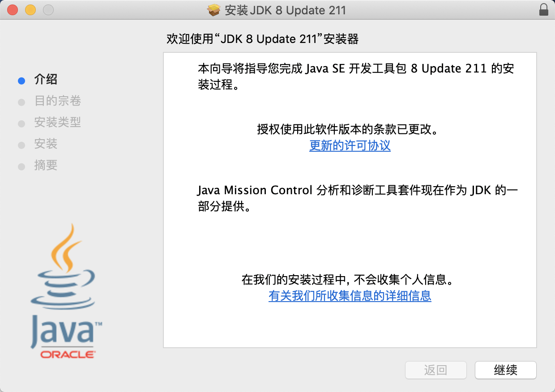Click the Java Oracle logo
555x392 pixels.
[67, 291]
